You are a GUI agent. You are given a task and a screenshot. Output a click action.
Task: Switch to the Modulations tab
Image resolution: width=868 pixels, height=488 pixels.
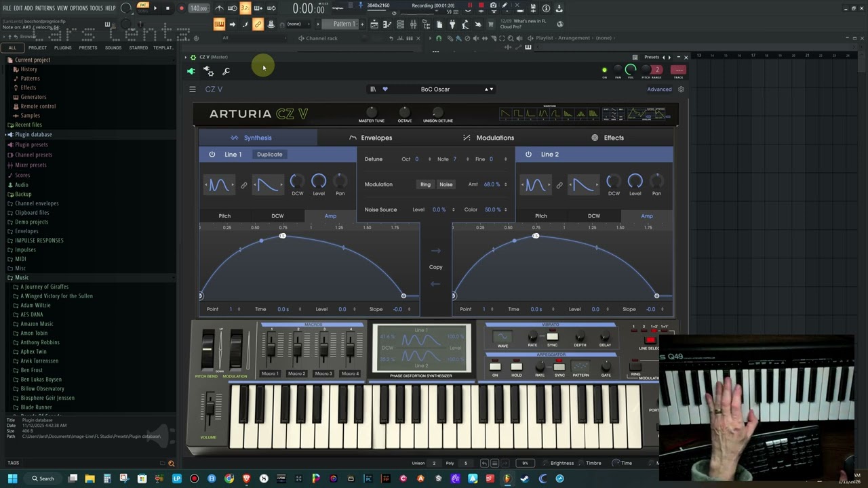click(x=488, y=138)
